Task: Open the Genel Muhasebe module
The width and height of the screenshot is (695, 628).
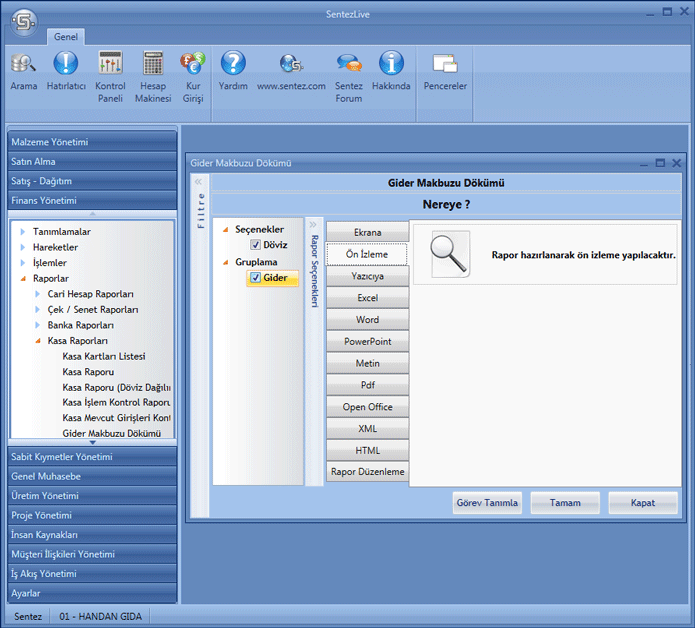Action: [92, 476]
